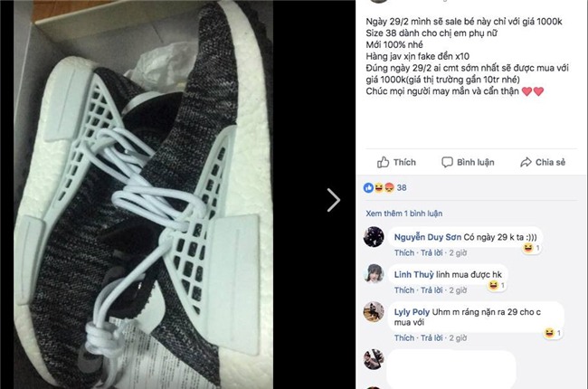Click the Bình luận speech bubble icon

click(447, 162)
